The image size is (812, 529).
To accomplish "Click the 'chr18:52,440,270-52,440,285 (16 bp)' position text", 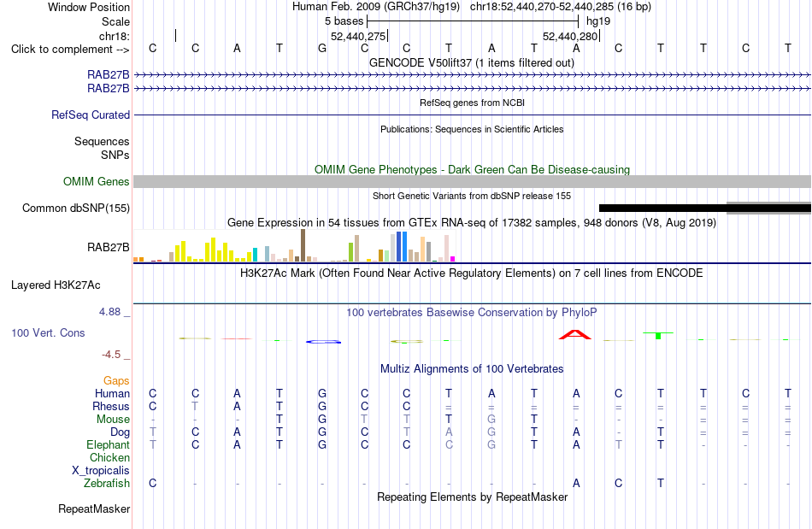I will [x=561, y=7].
